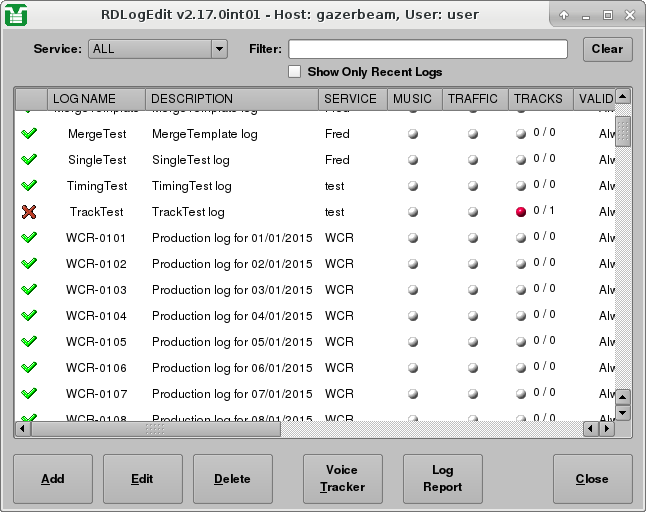Click the traffic status dot for TimingTest
Viewport: 646px width, 512px height.
point(473,186)
